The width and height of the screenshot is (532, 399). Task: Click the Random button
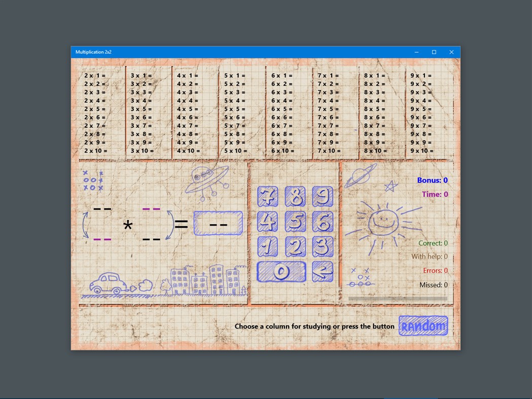pyautogui.click(x=423, y=326)
